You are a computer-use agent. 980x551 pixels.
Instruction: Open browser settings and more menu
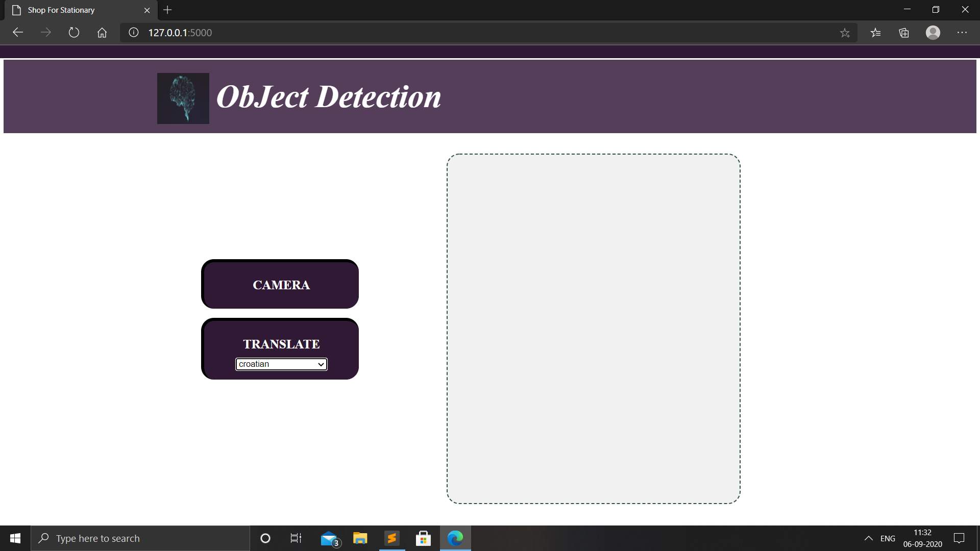(962, 33)
